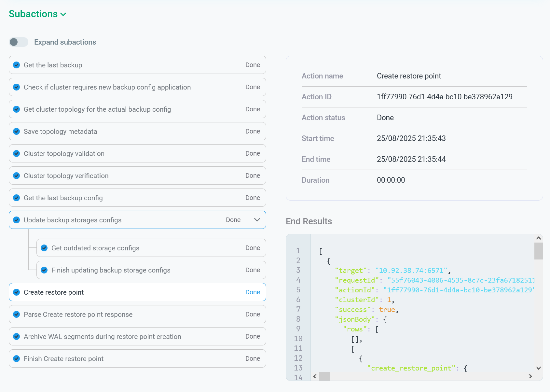Collapse Update backup storages configs chevron
This screenshot has height=392, width=550.
pyautogui.click(x=257, y=220)
